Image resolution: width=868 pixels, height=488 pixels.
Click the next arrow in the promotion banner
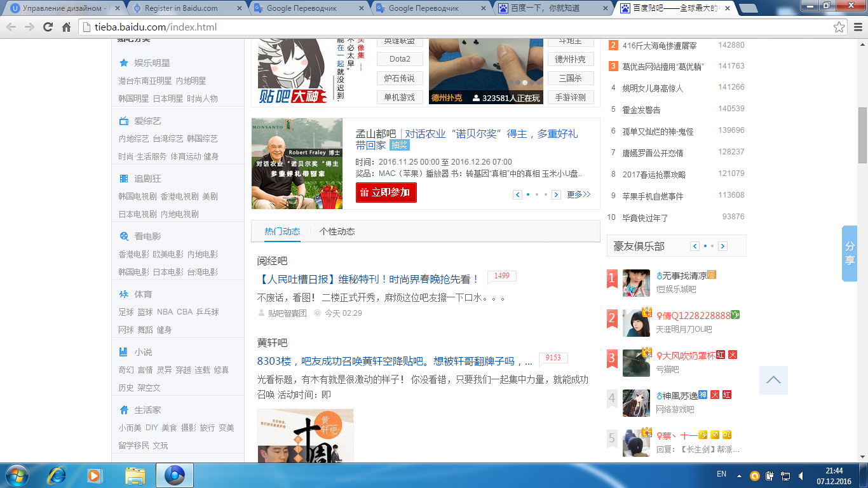[556, 194]
